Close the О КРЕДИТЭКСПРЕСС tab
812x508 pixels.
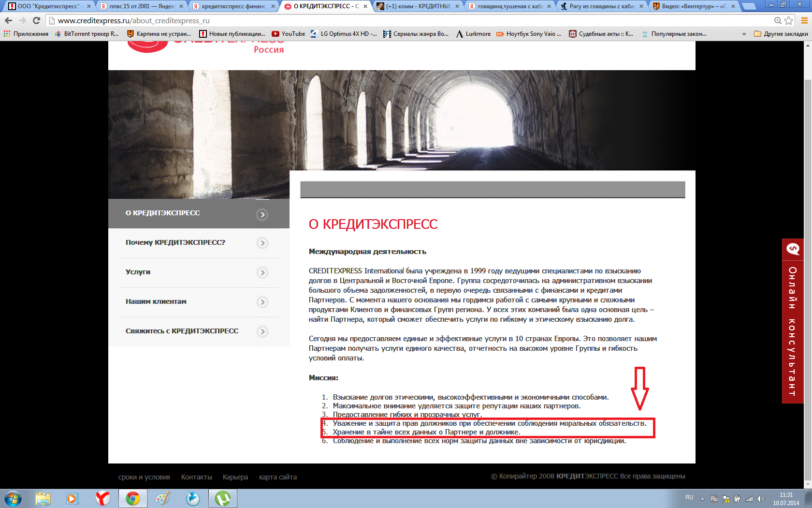[365, 6]
